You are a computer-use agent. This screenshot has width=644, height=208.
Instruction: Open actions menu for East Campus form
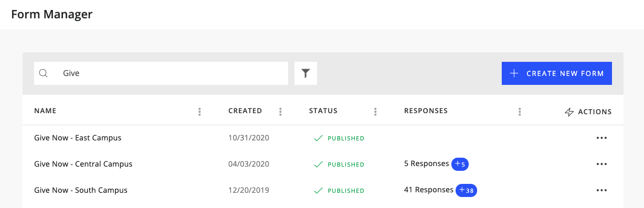click(601, 138)
